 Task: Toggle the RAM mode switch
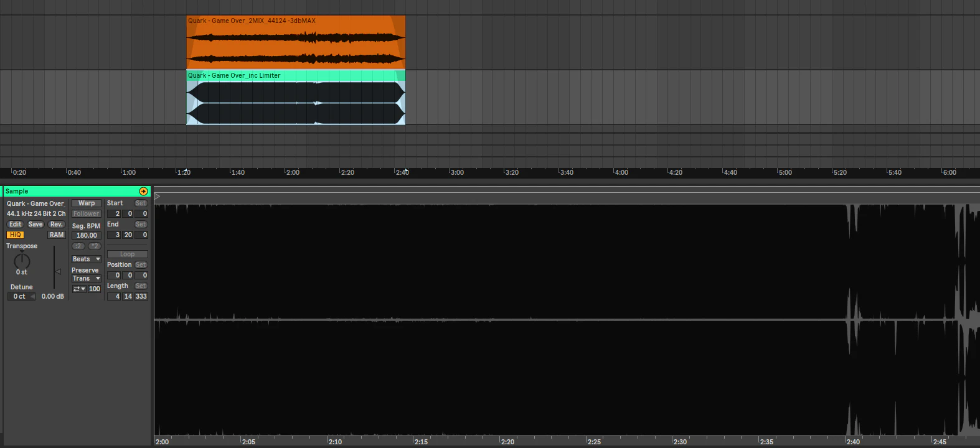coord(57,235)
